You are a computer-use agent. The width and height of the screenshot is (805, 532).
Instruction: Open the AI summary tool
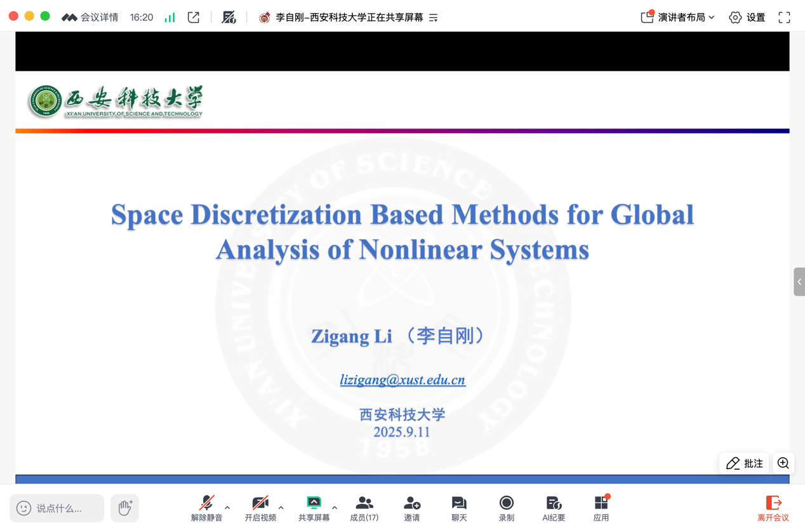[553, 509]
